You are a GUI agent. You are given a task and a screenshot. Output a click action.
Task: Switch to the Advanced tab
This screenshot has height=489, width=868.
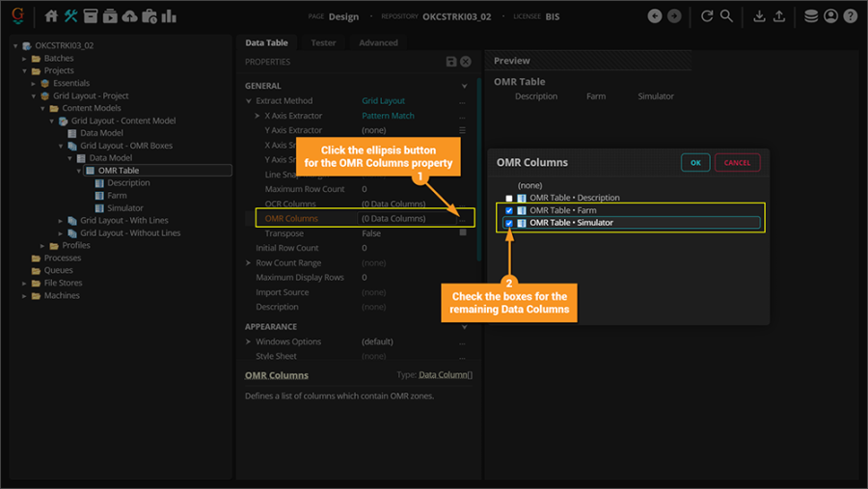tap(378, 43)
